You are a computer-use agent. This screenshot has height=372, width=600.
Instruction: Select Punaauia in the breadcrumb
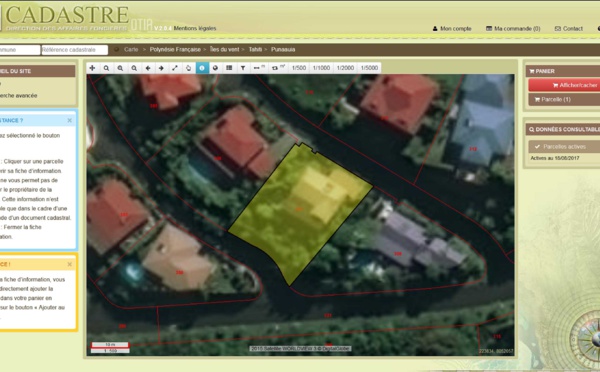283,49
